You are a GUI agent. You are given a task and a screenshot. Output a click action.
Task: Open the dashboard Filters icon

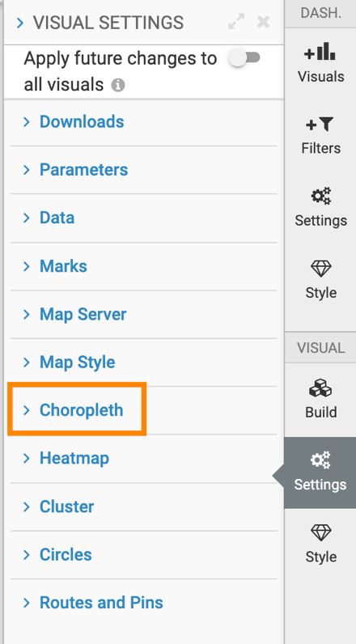[320, 125]
